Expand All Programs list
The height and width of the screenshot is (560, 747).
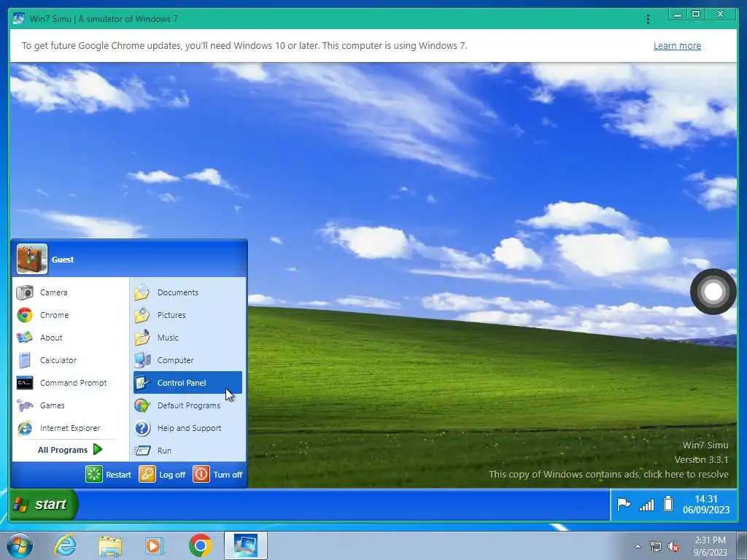[70, 449]
